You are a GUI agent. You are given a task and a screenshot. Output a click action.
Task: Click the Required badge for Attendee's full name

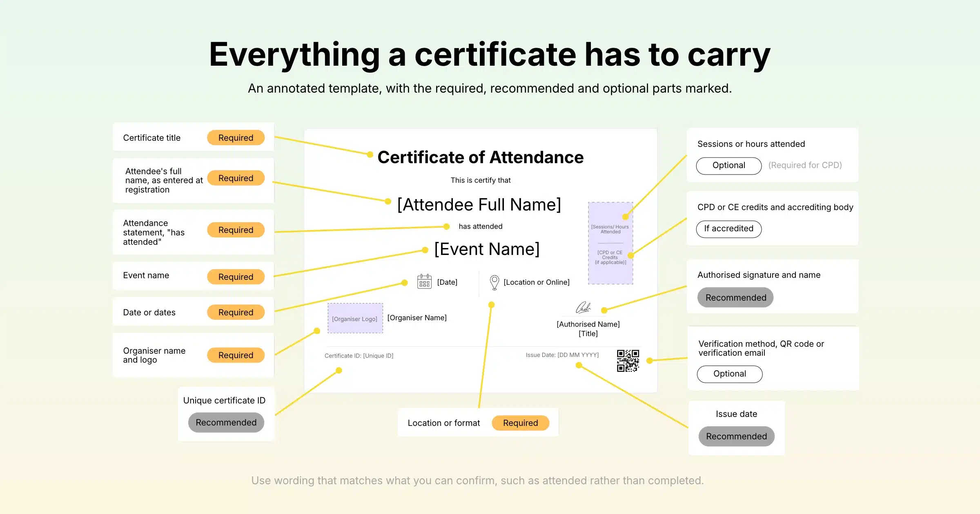(x=236, y=178)
